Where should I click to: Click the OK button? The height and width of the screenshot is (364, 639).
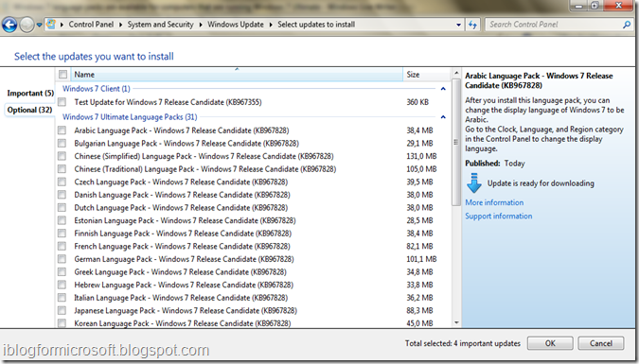click(x=550, y=343)
